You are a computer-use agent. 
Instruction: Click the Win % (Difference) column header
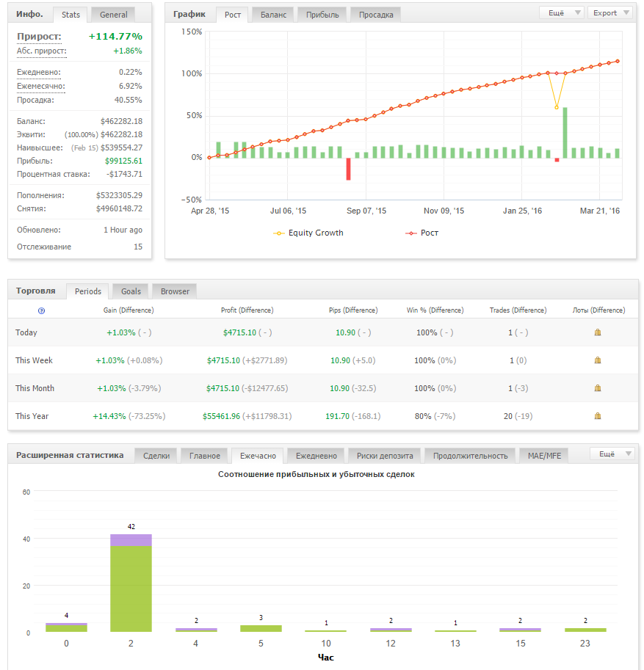click(435, 310)
